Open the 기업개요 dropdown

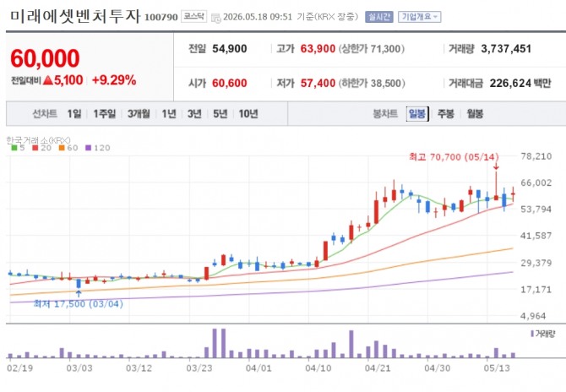click(x=420, y=17)
